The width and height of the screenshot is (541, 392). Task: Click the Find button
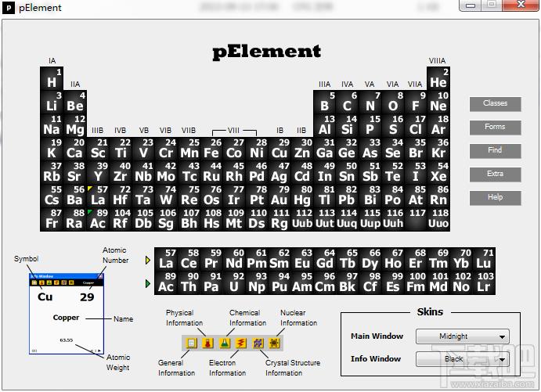pos(495,150)
